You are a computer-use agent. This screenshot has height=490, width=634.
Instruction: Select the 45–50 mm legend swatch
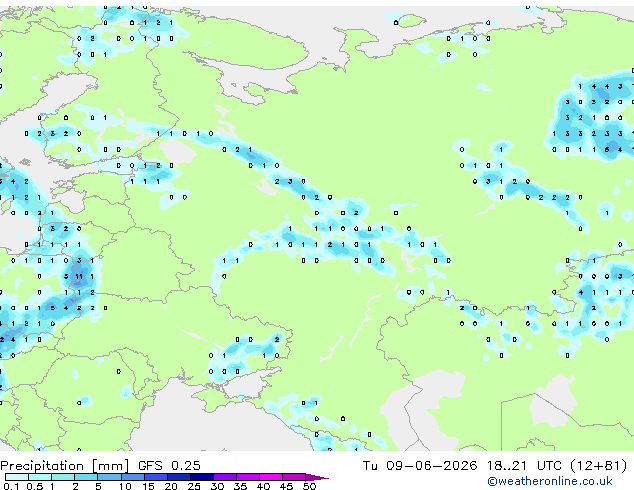pos(294,477)
